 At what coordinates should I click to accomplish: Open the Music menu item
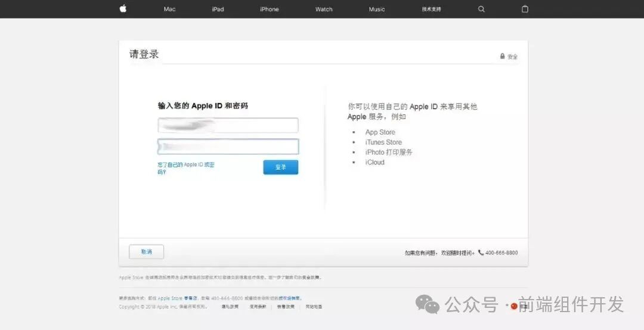pyautogui.click(x=377, y=9)
